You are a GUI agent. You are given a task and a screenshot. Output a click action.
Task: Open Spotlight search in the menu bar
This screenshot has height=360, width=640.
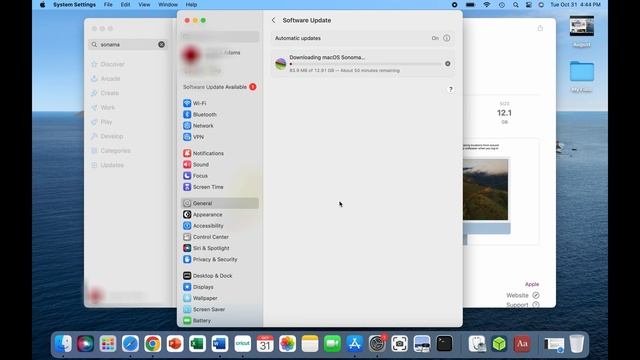coord(516,5)
